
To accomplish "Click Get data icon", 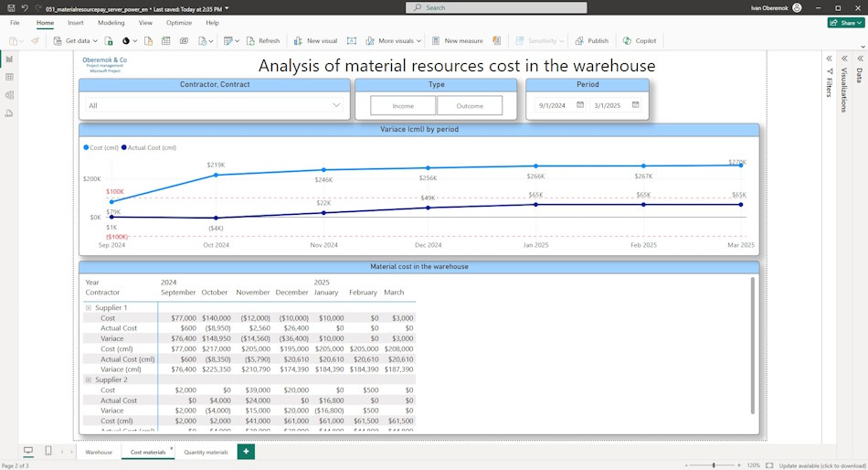I will click(x=57, y=41).
